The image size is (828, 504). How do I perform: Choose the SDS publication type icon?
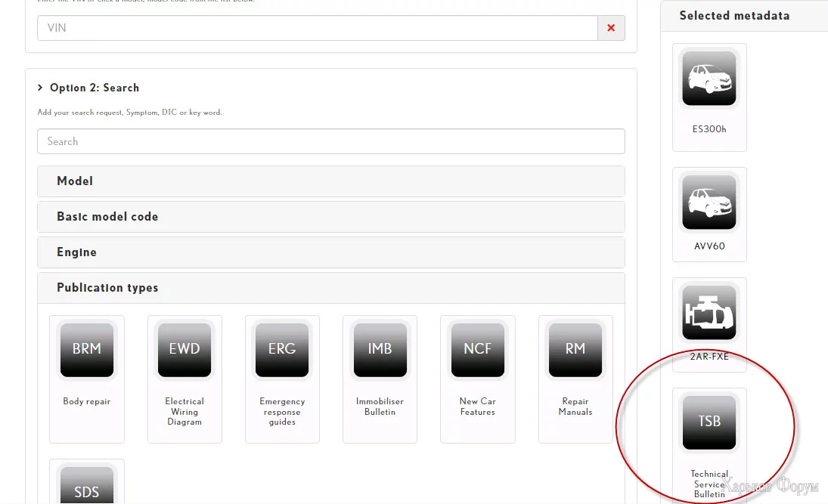[x=87, y=485]
